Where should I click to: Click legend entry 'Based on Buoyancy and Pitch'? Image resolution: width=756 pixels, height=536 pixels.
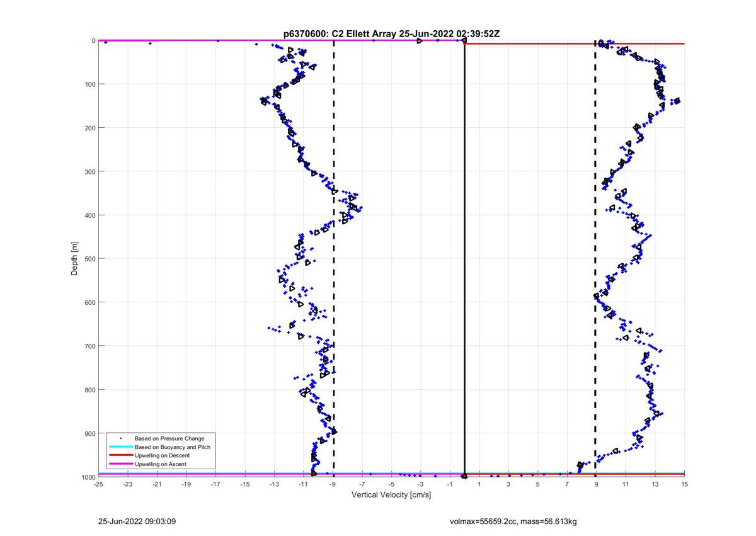coord(173,447)
